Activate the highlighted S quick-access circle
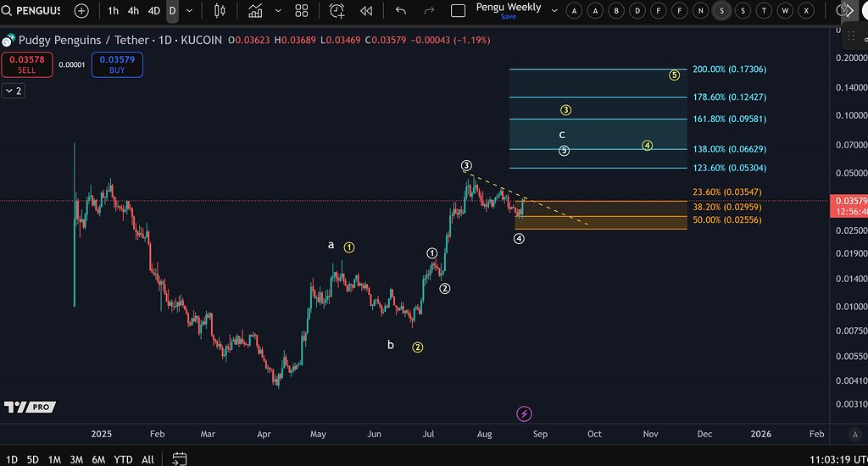Image resolution: width=868 pixels, height=466 pixels. 721,11
